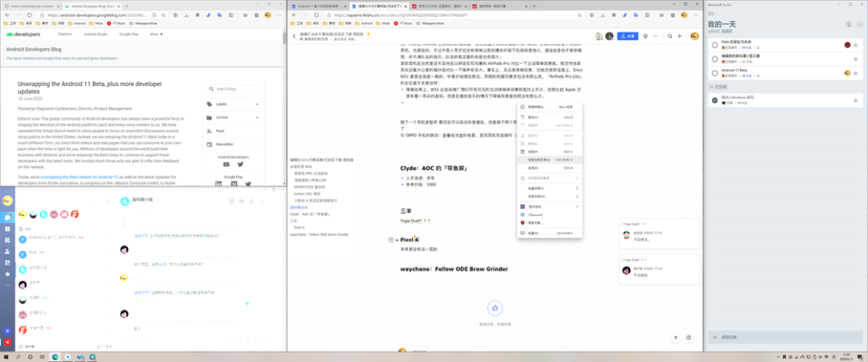Star the Android 11 Beta task
Image resolution: width=868 pixels, height=362 pixels.
(x=855, y=73)
